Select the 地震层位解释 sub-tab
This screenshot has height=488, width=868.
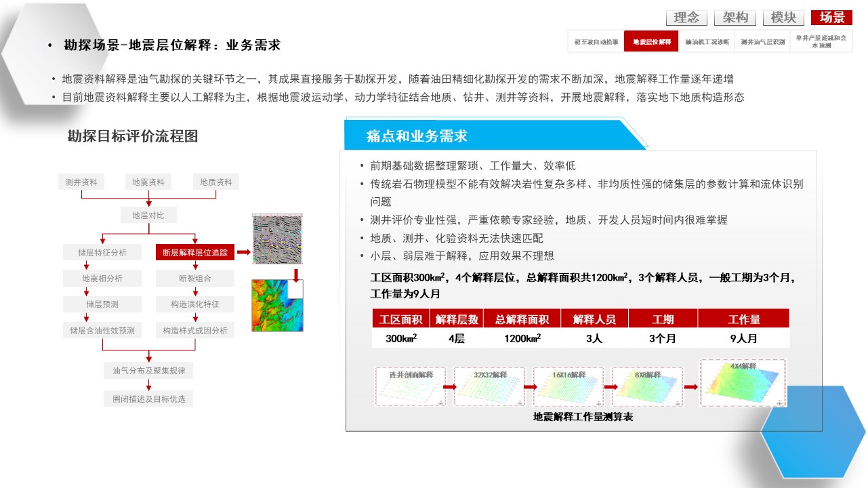point(651,41)
